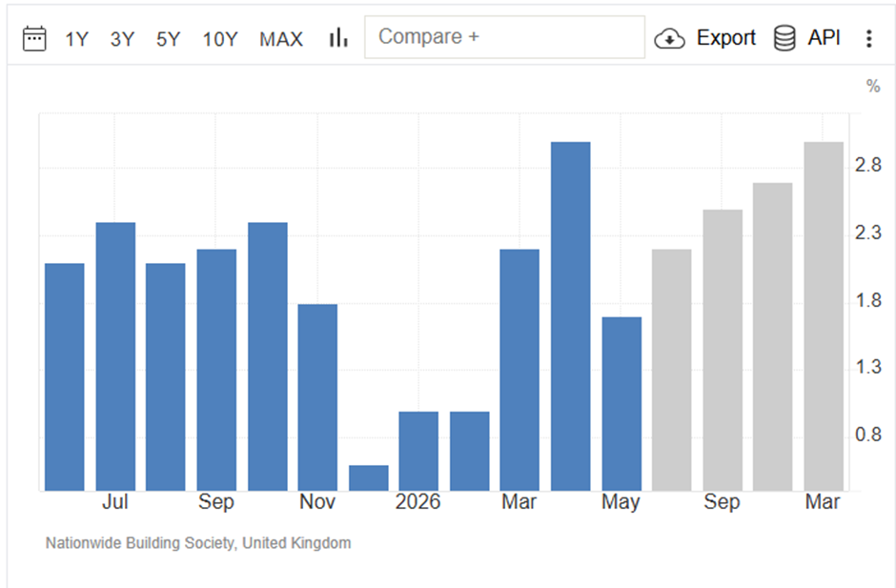
Task: Click the gray forecast bar above Sep
Action: (723, 350)
